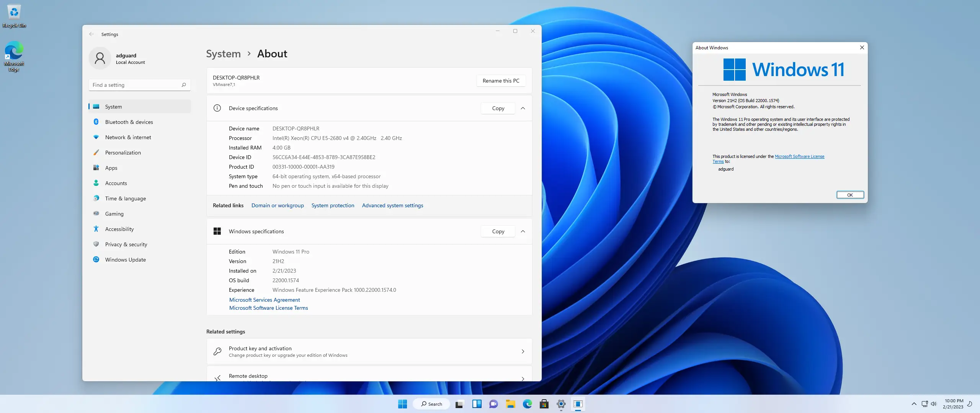Open Chat on the taskbar
The height and width of the screenshot is (413, 980).
coord(493,404)
